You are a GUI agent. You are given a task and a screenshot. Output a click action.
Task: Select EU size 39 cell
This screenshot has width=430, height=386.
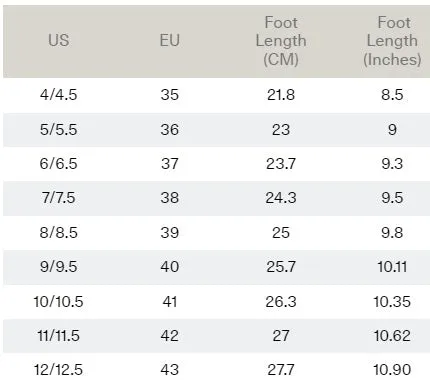click(x=170, y=232)
